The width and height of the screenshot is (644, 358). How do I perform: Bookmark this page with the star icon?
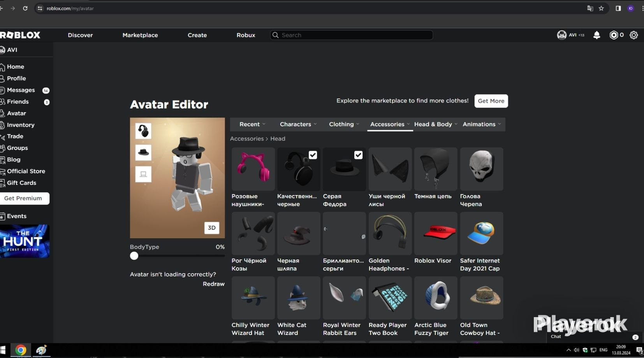click(601, 8)
